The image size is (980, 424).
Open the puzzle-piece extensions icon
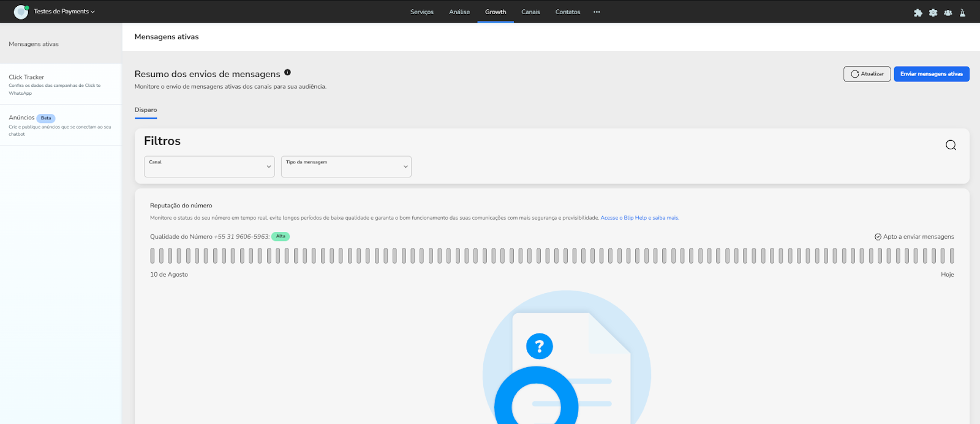pyautogui.click(x=918, y=12)
